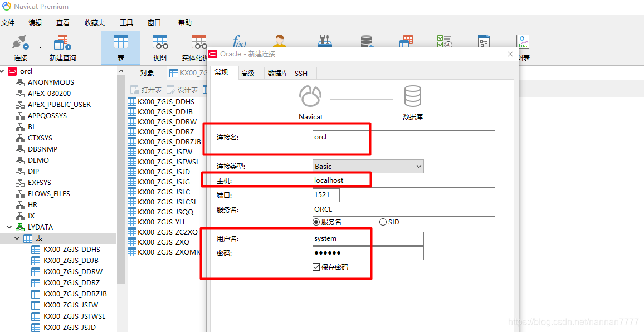
Task: Collapse the orcl connection tree node
Action: point(2,71)
